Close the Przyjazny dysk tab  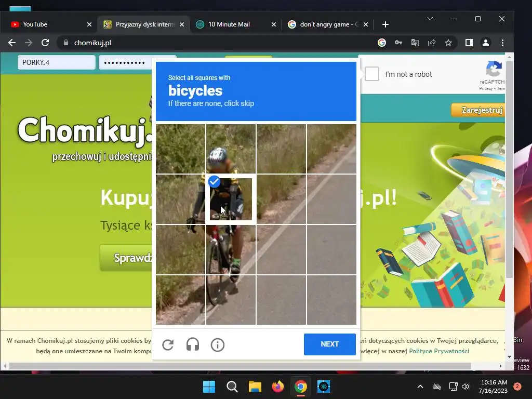(182, 24)
